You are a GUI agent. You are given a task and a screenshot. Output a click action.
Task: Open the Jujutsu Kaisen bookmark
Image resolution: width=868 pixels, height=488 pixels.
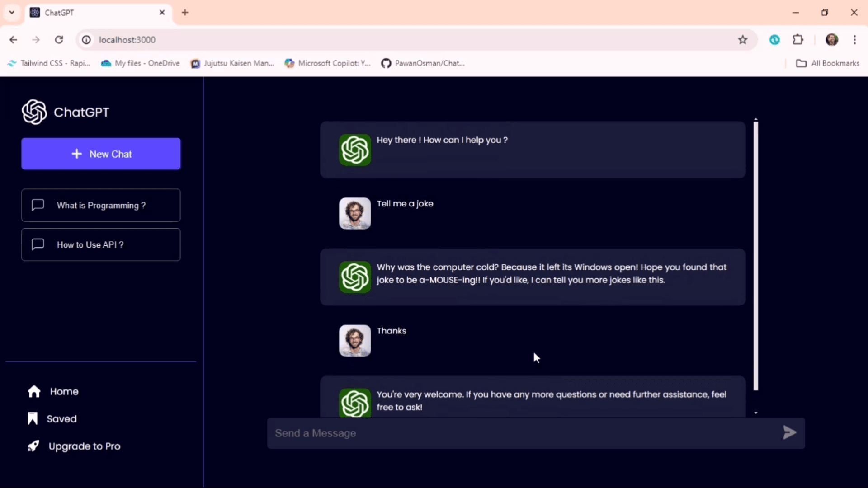point(233,63)
